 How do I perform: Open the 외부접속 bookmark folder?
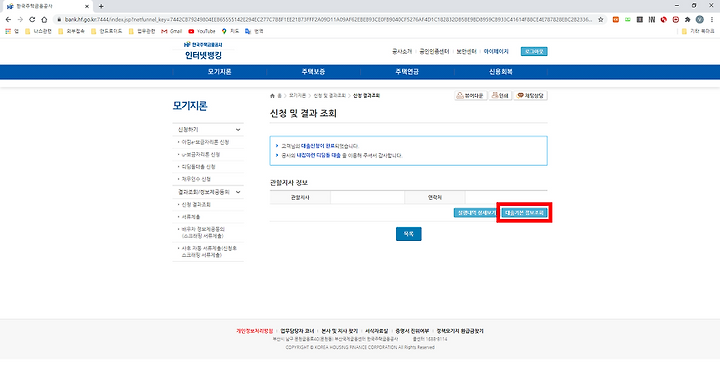[71, 31]
